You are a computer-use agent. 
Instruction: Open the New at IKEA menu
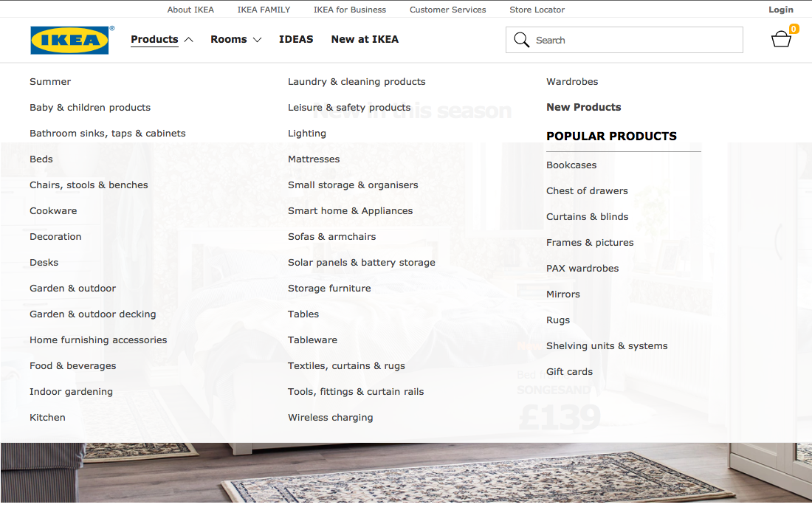tap(365, 39)
